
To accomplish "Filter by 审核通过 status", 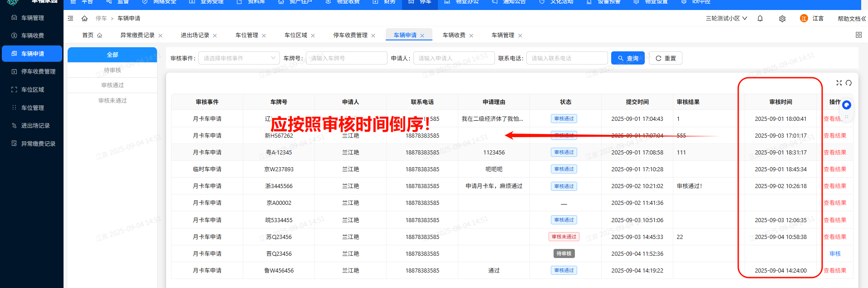I will coord(113,85).
